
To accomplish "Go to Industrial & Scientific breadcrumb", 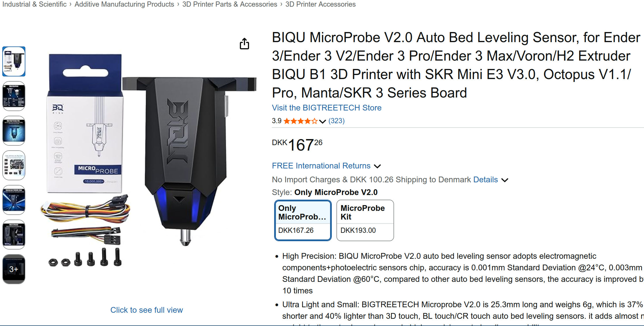I will pyautogui.click(x=34, y=4).
